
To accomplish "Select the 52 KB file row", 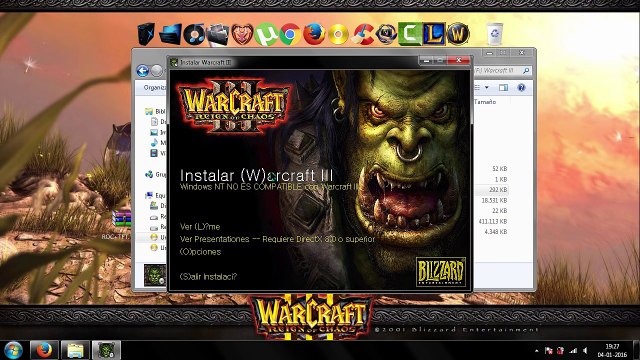I will 500,169.
